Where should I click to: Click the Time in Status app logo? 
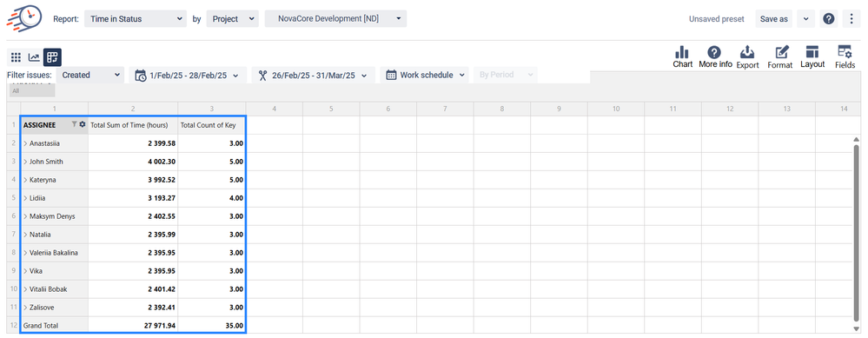tap(23, 18)
